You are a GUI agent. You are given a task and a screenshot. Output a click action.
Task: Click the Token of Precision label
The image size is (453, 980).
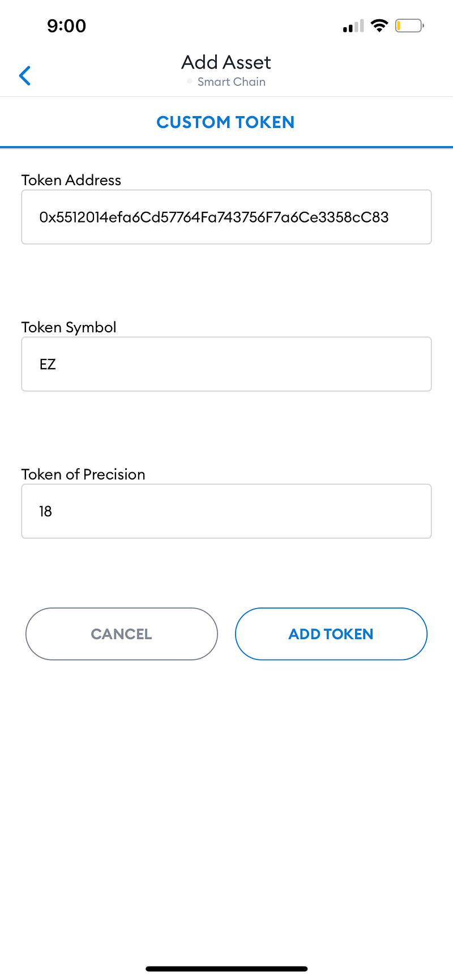point(83,474)
